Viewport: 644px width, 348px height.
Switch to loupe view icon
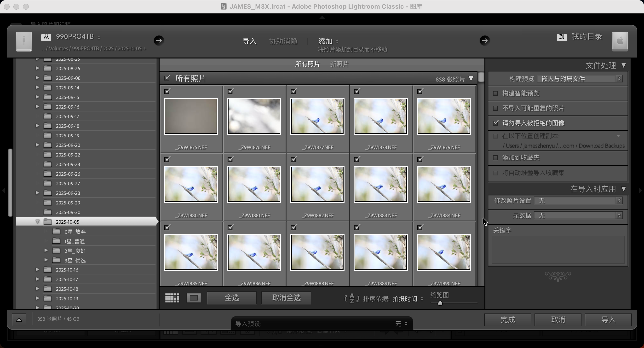pyautogui.click(x=194, y=298)
